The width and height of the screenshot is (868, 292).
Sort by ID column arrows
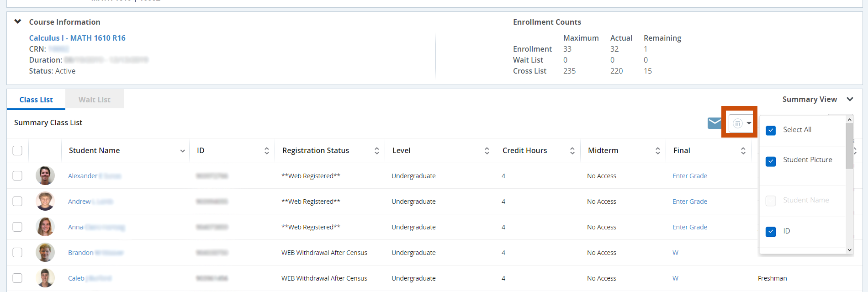coord(266,151)
